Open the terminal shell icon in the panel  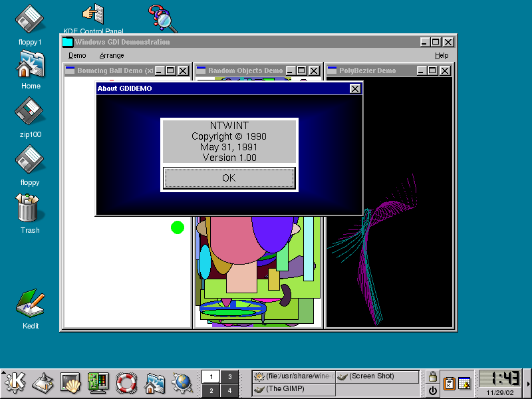click(70, 382)
